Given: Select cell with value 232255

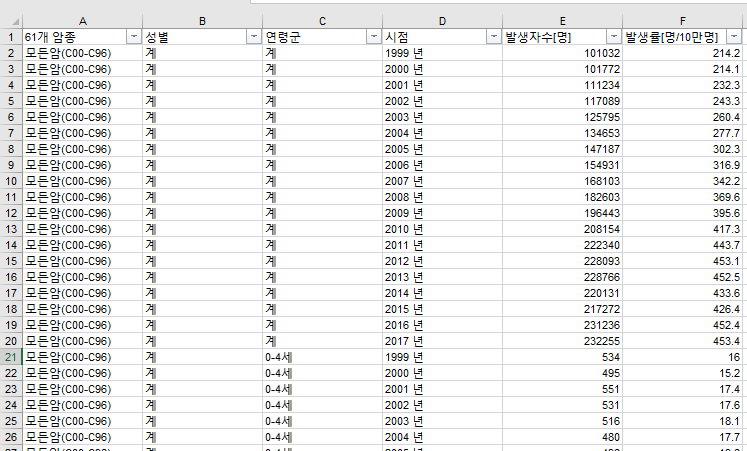Looking at the screenshot, I should click(563, 341).
